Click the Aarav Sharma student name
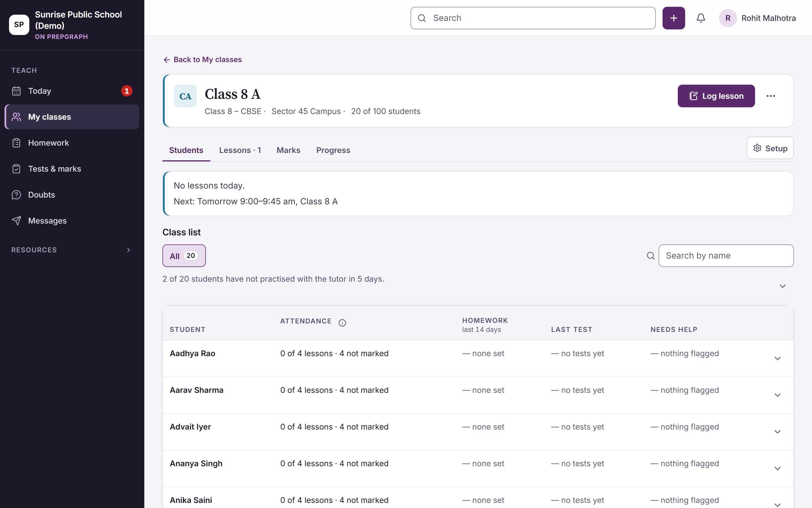Screen dimensions: 812x508 196,390
